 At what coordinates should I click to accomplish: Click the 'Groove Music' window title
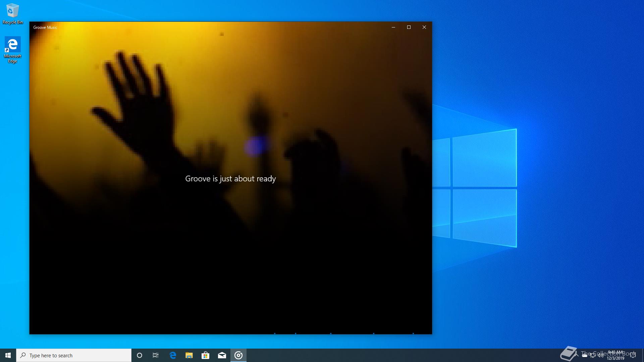[45, 27]
